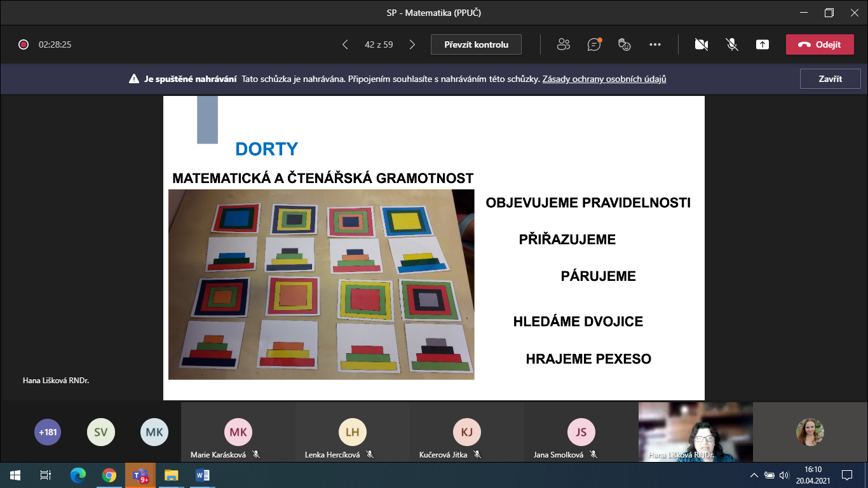
Task: Unmute the microphone
Action: click(x=732, y=44)
